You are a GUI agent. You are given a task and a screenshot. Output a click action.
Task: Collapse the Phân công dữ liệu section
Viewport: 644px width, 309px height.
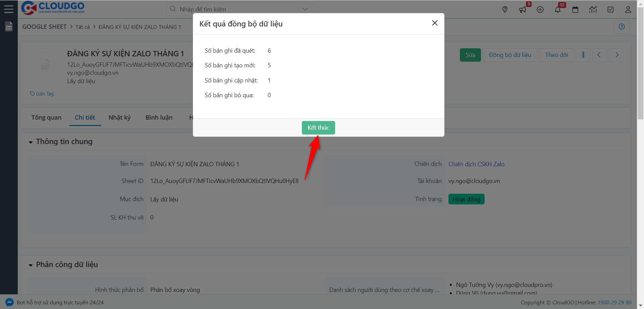point(31,265)
